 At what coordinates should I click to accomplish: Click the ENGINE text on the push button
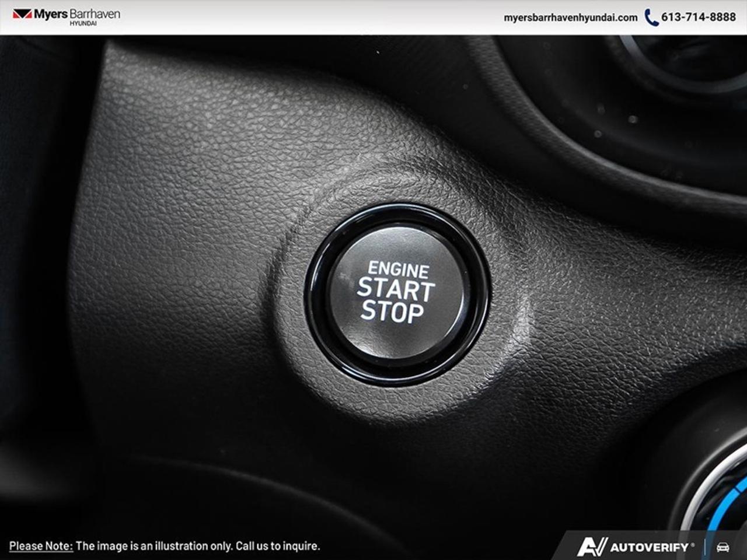[x=399, y=269]
